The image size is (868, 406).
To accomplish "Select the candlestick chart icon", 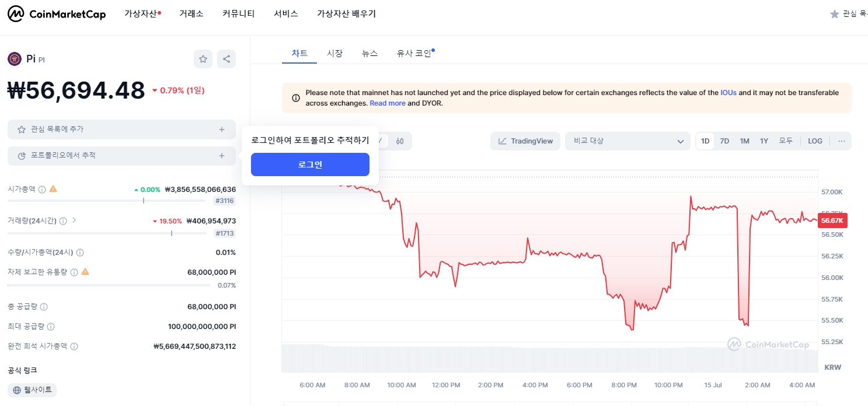I will coord(400,141).
